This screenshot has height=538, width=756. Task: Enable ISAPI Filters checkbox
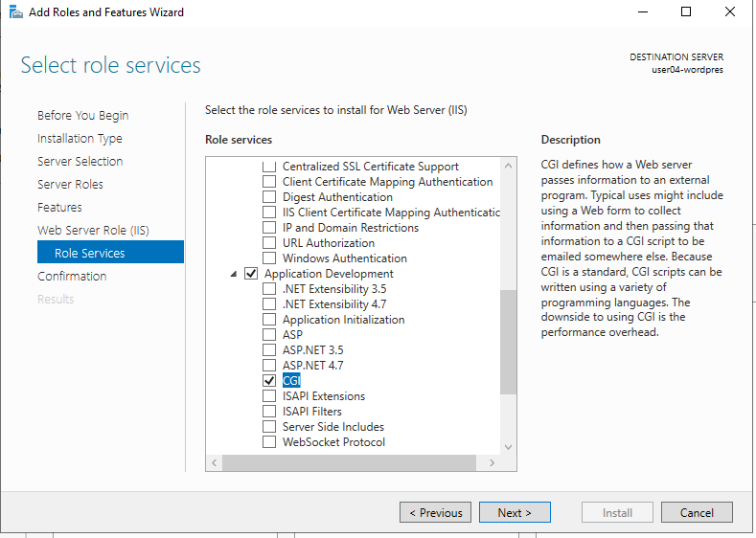tap(269, 412)
